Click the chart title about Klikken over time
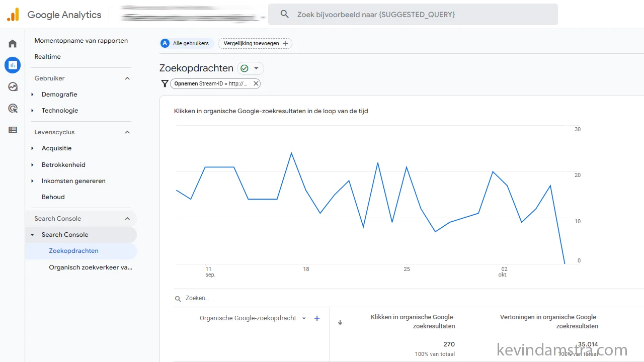 coord(271,111)
